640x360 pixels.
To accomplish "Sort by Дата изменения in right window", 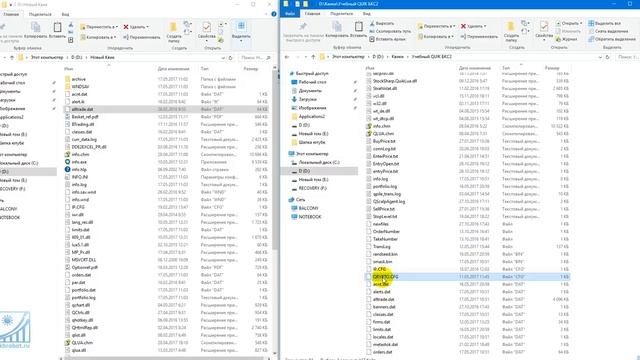I will 474,68.
